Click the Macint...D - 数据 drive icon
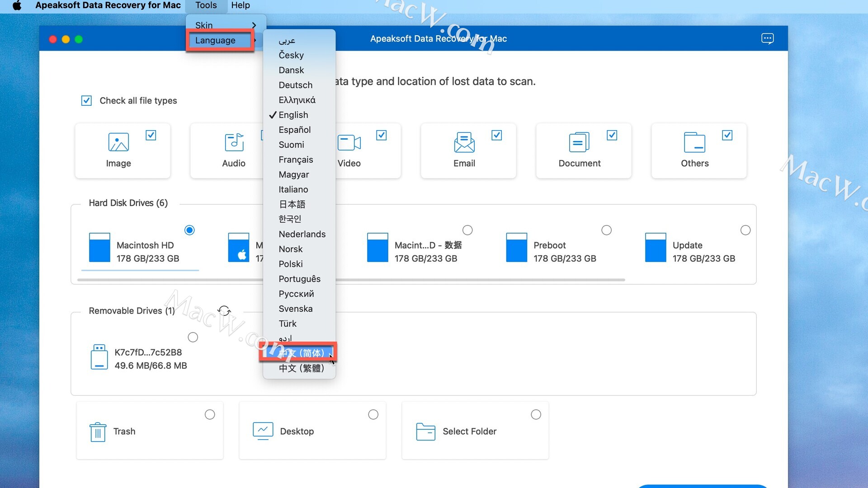Viewport: 868px width, 488px height. click(377, 248)
